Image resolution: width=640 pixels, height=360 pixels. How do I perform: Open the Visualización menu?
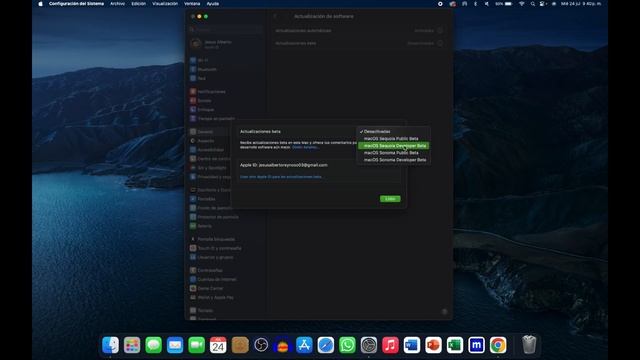click(x=165, y=4)
